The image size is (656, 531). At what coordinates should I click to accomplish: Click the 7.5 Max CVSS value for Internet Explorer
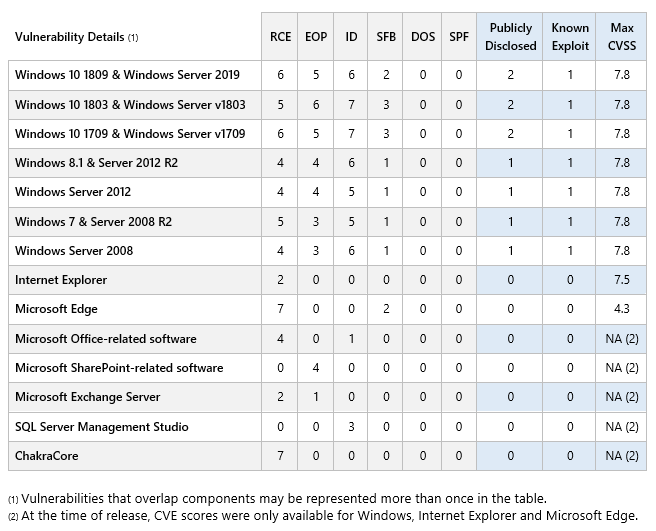point(621,280)
